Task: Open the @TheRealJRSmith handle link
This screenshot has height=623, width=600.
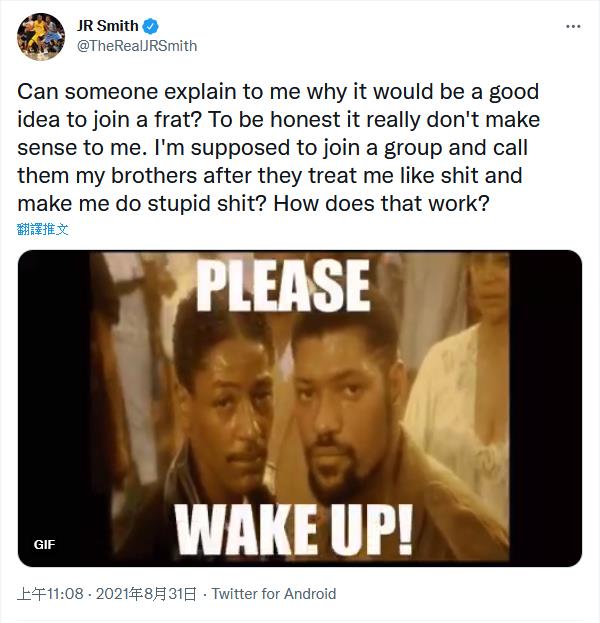Action: coord(137,45)
